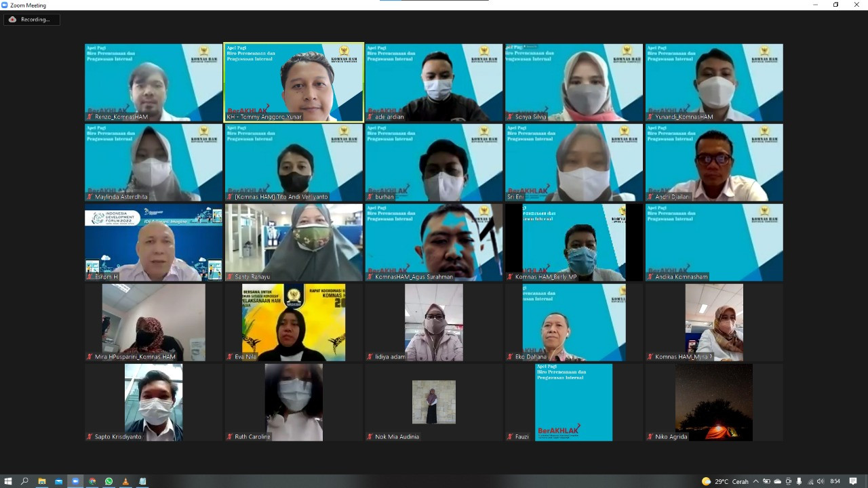Click muted mic icon beside Eva Nila
Viewport: 868px width, 488px height.
coord(230,357)
